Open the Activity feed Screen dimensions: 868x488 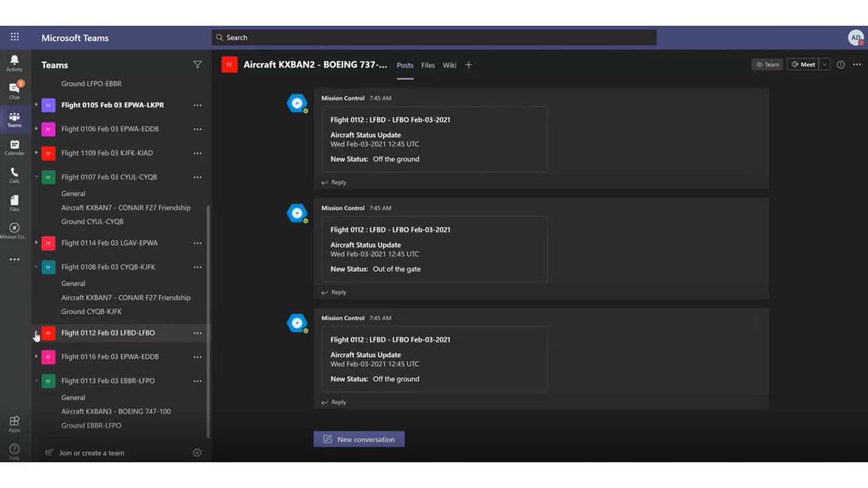[14, 63]
